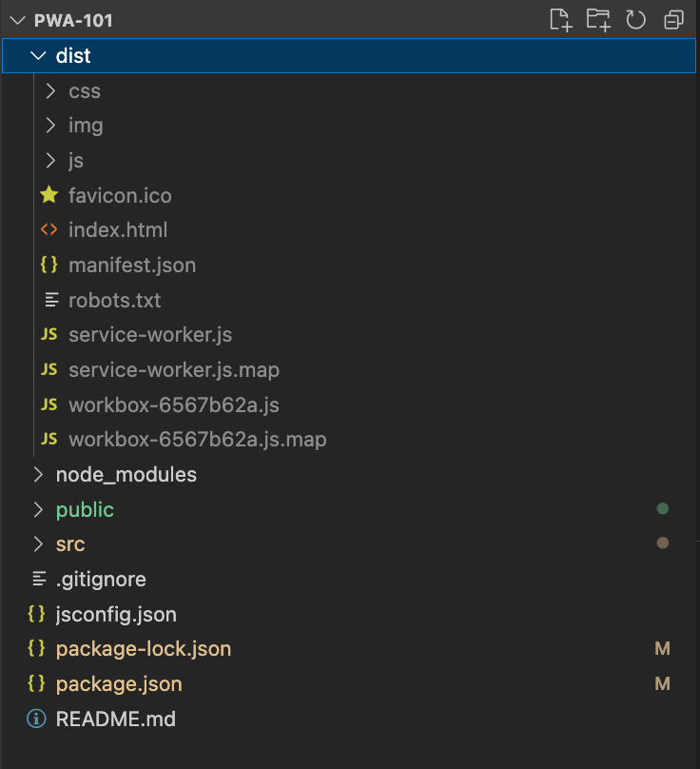Screen dimensions: 700x769
Task: Click the braces icon beside manifest.json
Action: 49,266
